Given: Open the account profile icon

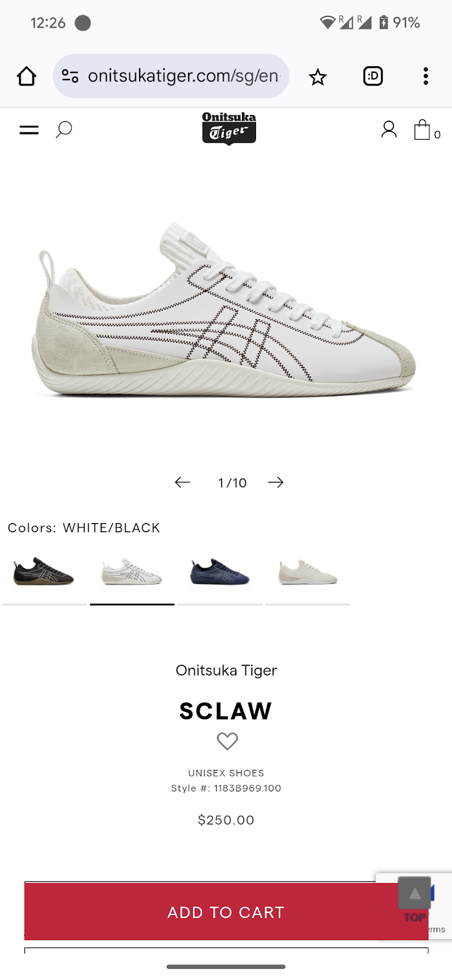Looking at the screenshot, I should [389, 129].
